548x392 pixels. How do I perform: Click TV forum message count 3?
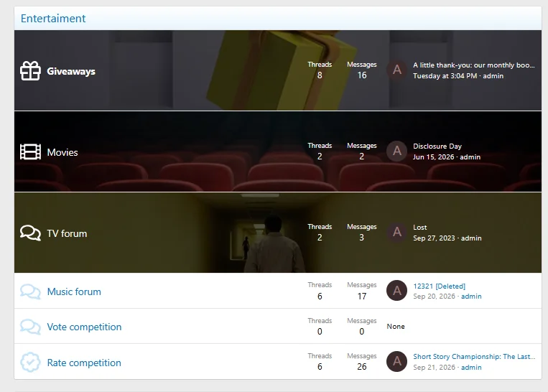362,237
